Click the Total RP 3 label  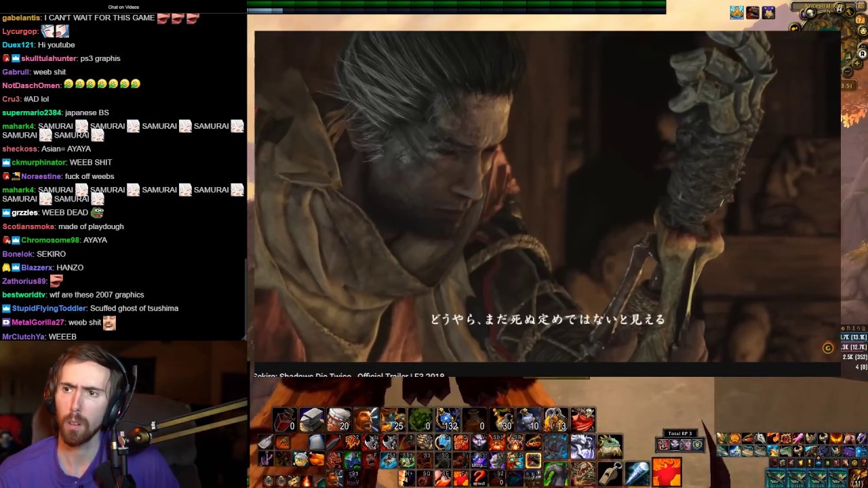(680, 433)
